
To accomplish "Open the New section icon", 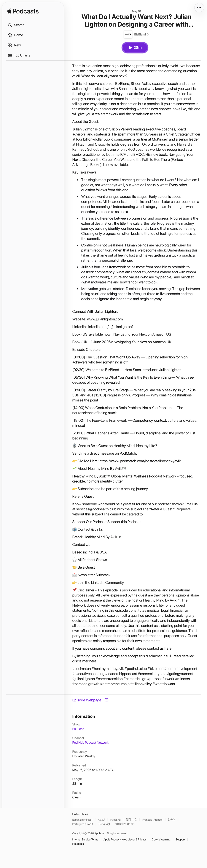I will pyautogui.click(x=10, y=45).
